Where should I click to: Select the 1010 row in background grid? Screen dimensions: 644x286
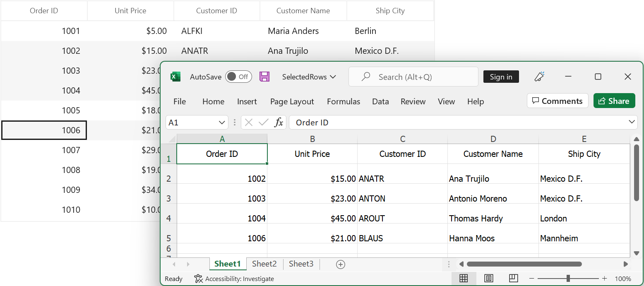click(x=81, y=210)
